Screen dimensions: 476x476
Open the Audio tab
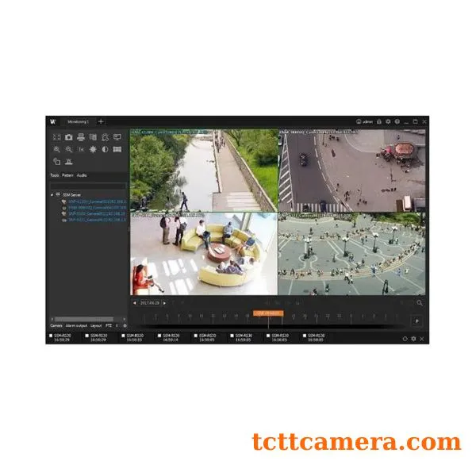click(x=83, y=175)
